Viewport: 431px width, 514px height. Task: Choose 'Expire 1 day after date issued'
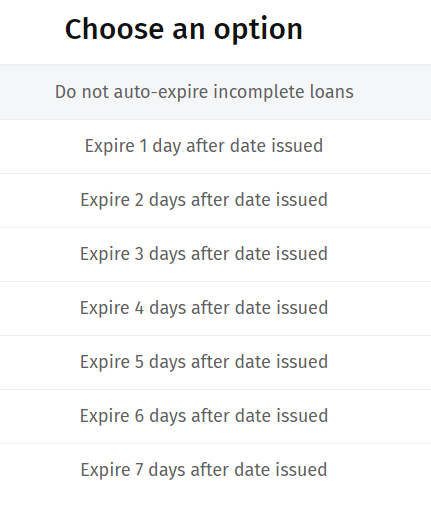215,146
